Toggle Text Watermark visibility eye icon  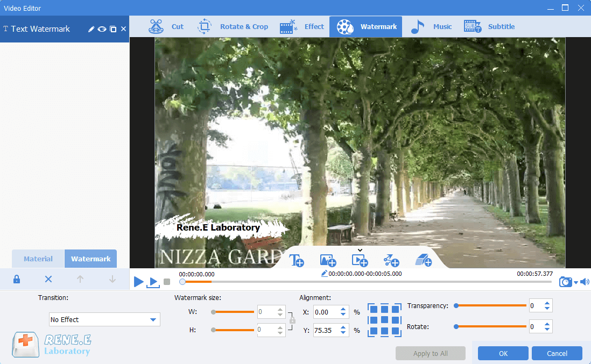pyautogui.click(x=102, y=29)
